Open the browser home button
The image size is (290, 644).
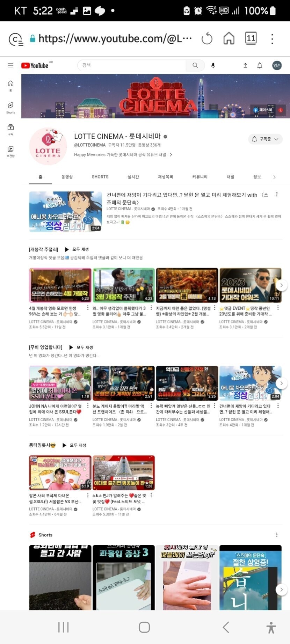[x=229, y=38]
